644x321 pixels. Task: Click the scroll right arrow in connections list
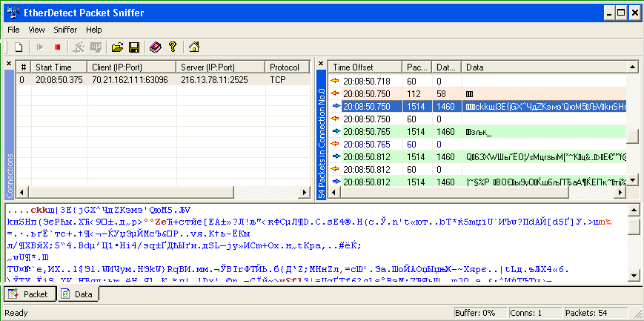[x=305, y=192]
